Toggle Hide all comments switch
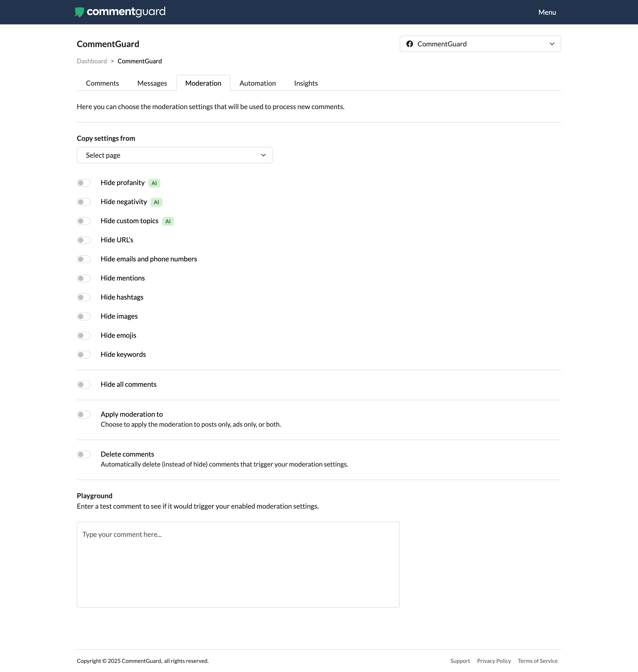 coord(84,384)
